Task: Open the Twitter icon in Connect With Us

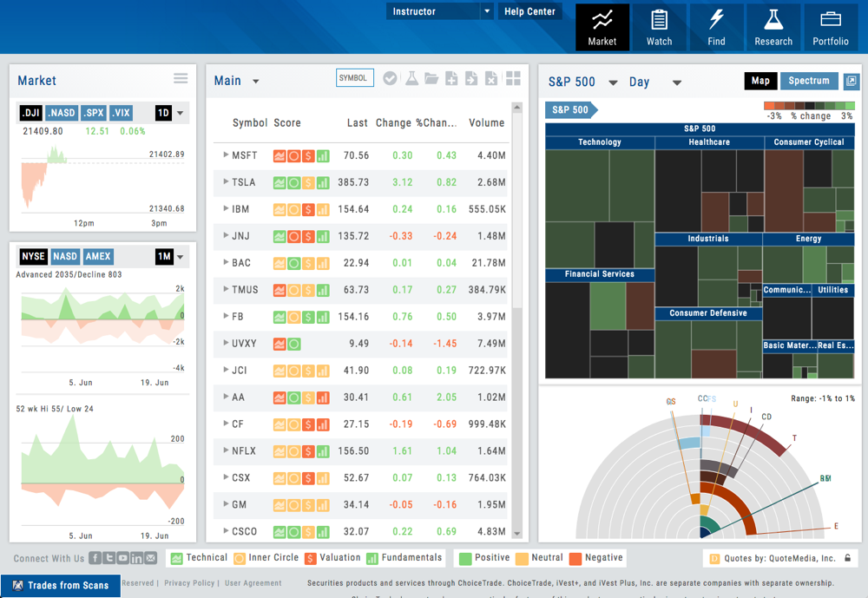Action: (109, 557)
